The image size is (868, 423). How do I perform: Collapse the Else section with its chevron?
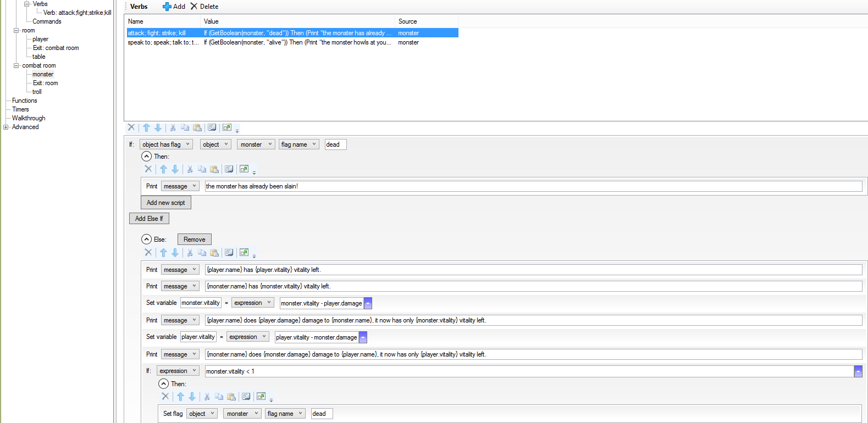(x=146, y=240)
